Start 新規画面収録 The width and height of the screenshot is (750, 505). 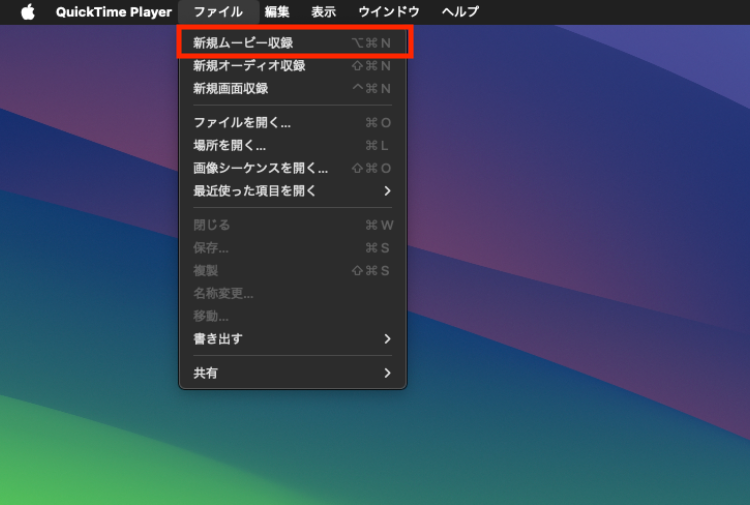click(x=293, y=88)
